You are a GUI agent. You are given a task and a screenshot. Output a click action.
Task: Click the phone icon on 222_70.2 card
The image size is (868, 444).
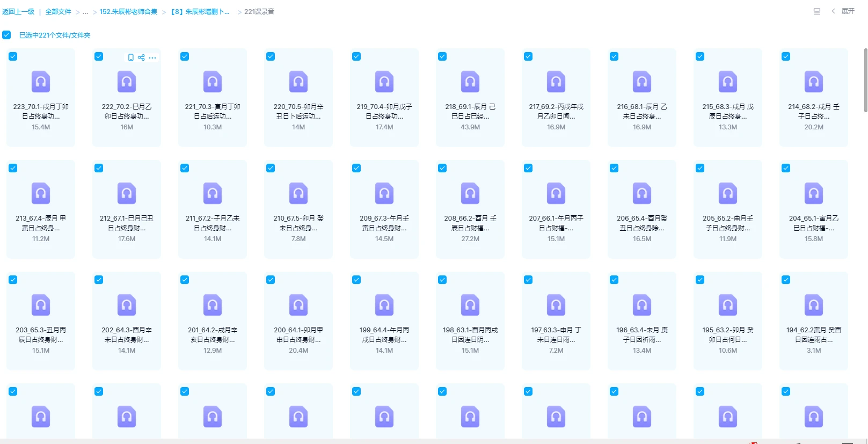pyautogui.click(x=131, y=57)
